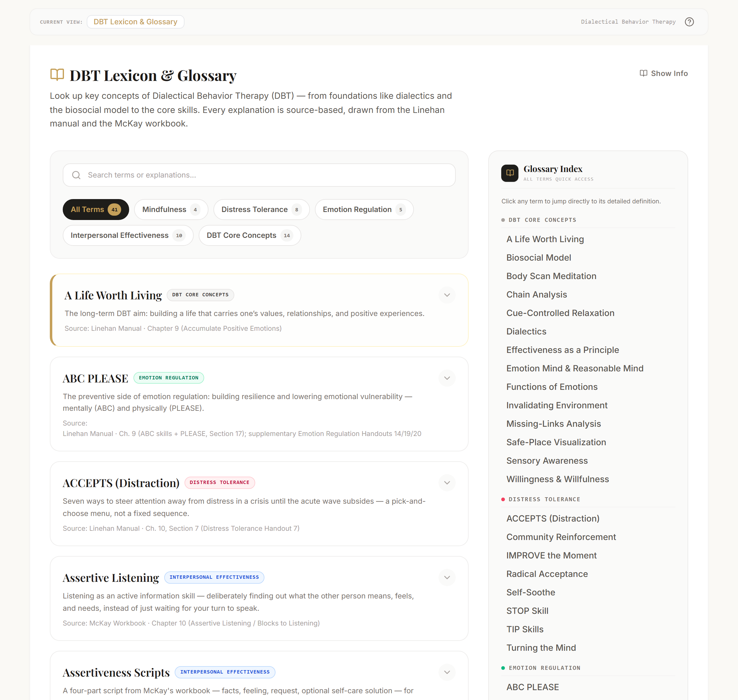Jump to STOP Skill in index

pos(527,611)
